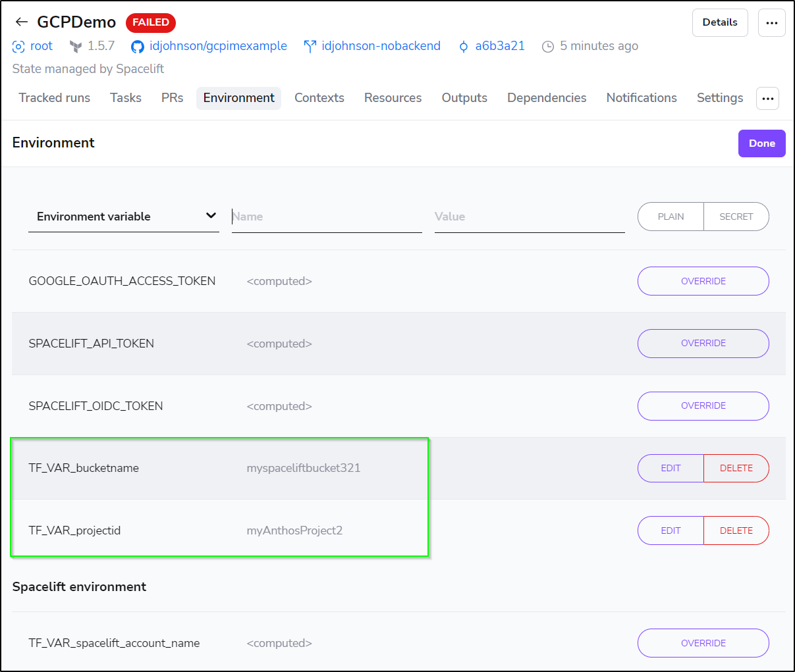Click the clock icon beside 5 minutes ago
Screen dimensions: 795x672
pos(548,46)
